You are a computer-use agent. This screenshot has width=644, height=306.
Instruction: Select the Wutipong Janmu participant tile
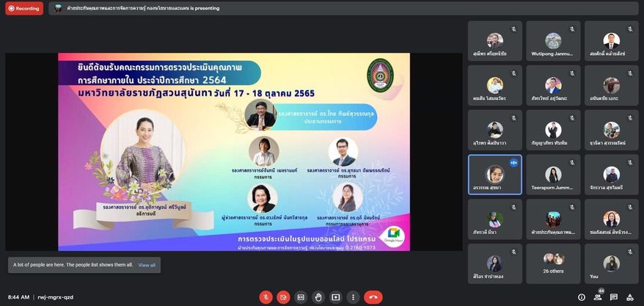click(x=553, y=40)
